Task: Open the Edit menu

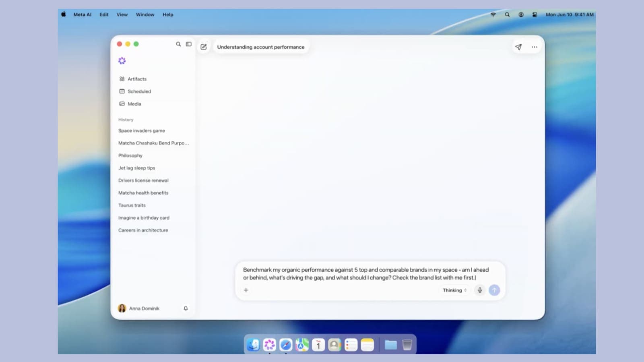Action: click(104, 14)
